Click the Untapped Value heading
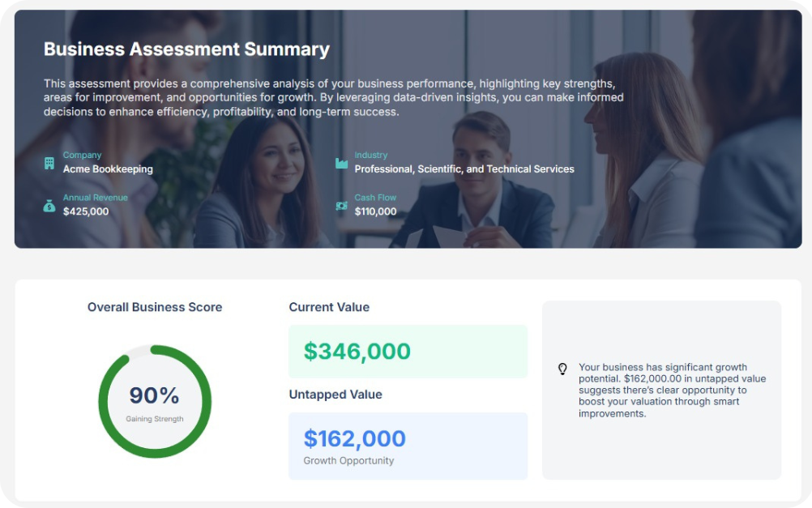 click(335, 395)
